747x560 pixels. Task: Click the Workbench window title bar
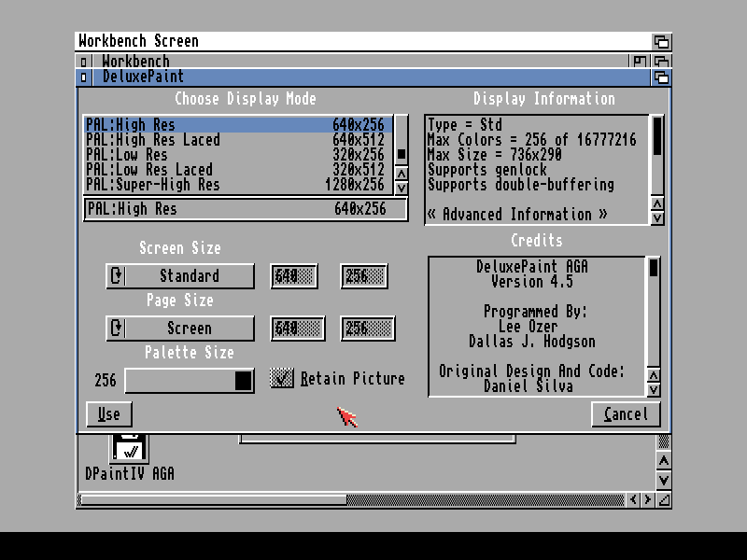click(359, 62)
